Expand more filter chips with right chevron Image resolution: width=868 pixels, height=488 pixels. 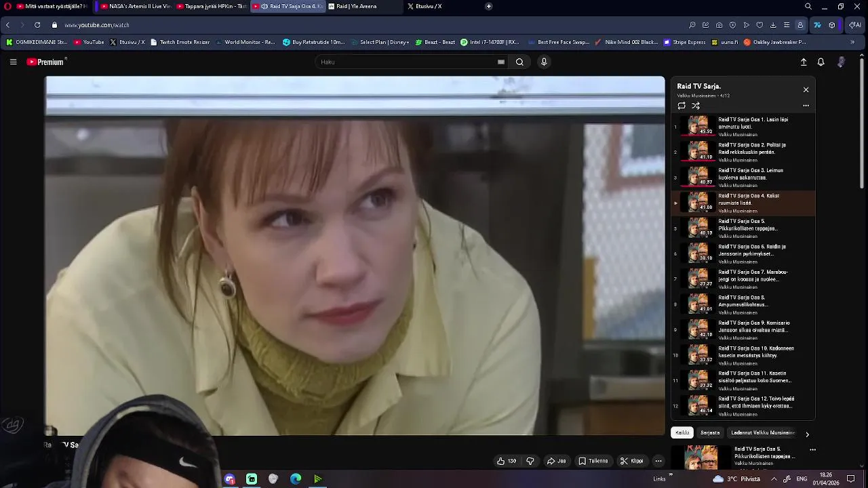tap(807, 434)
